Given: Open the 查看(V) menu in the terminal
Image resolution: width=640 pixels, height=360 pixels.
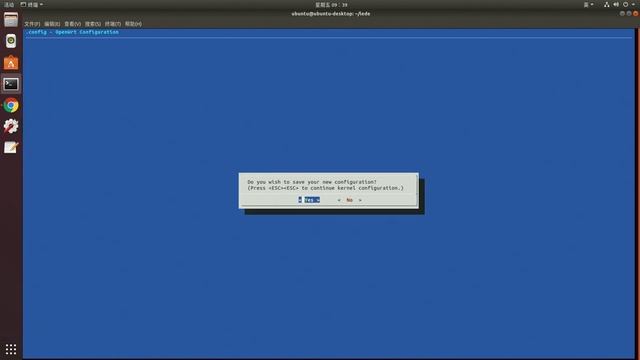Looking at the screenshot, I should tap(72, 24).
